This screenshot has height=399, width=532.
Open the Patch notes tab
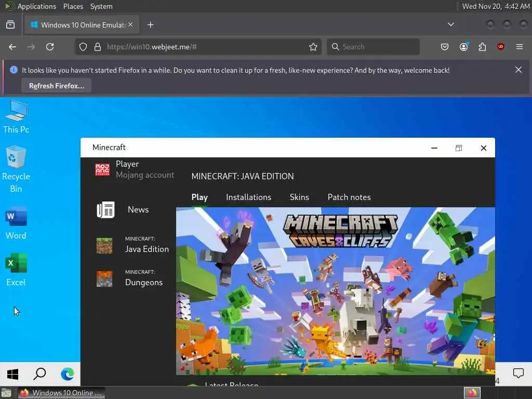349,197
